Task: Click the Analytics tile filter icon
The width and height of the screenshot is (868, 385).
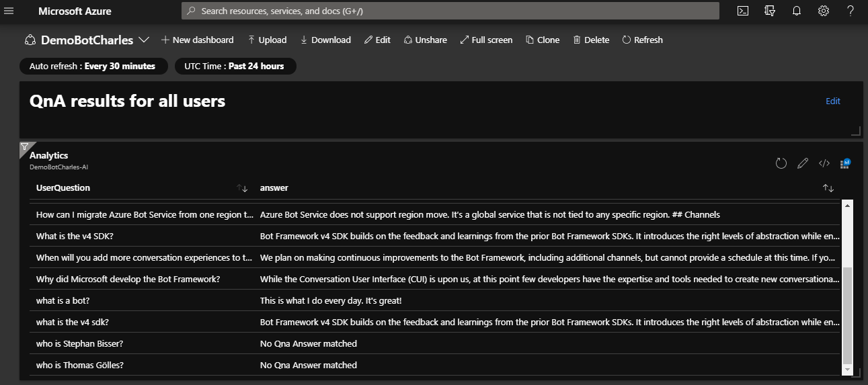Action: point(24,146)
